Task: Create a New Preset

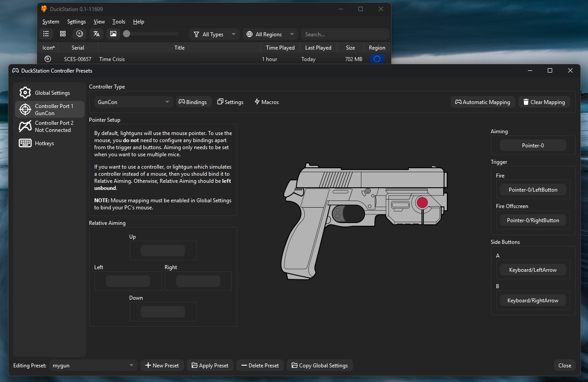Action: [x=162, y=365]
